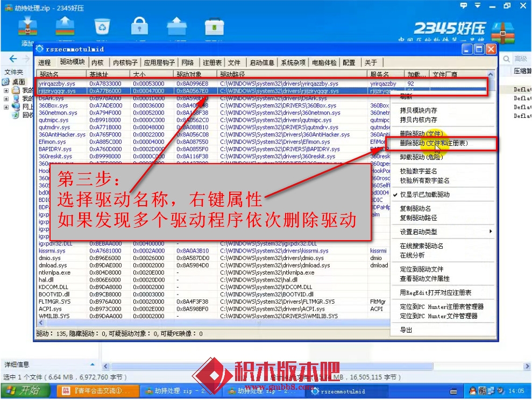Click the 高级 button in 好压
Viewport: 532px width, 400px height.
tap(521, 59)
